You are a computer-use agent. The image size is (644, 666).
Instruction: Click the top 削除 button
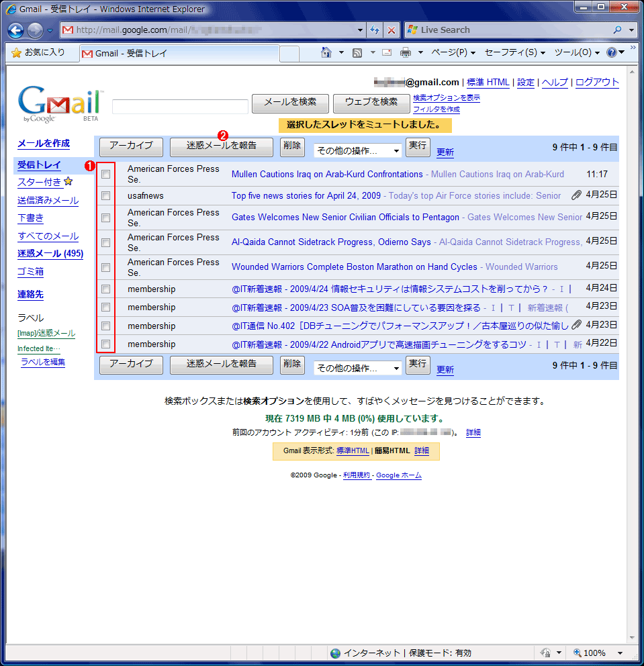[292, 147]
